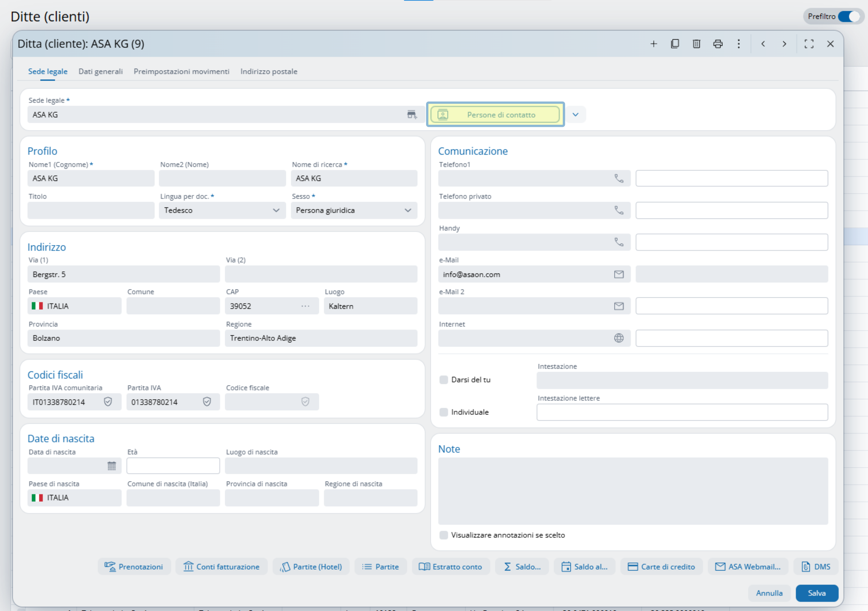Enable the Darsi del tu checkbox

(443, 379)
